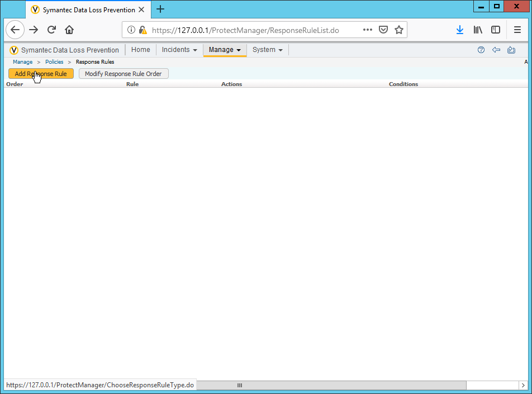View the insecure connection padlock warning

[x=143, y=30]
